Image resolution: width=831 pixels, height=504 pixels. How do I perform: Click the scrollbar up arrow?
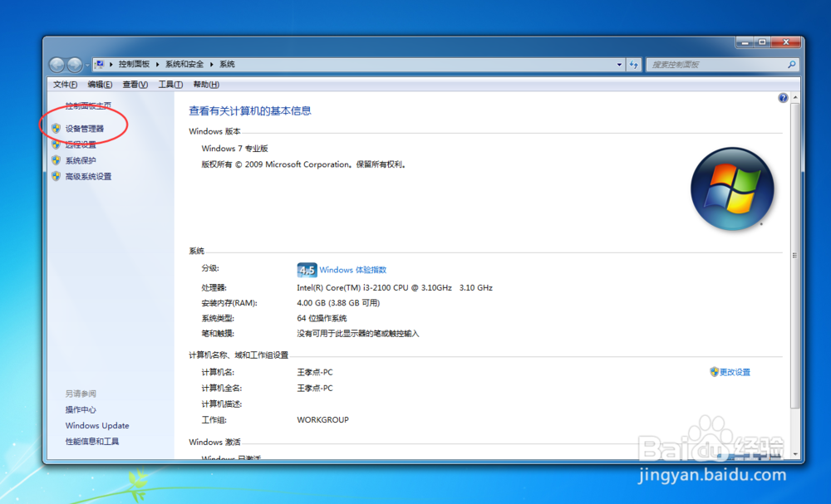tap(795, 98)
